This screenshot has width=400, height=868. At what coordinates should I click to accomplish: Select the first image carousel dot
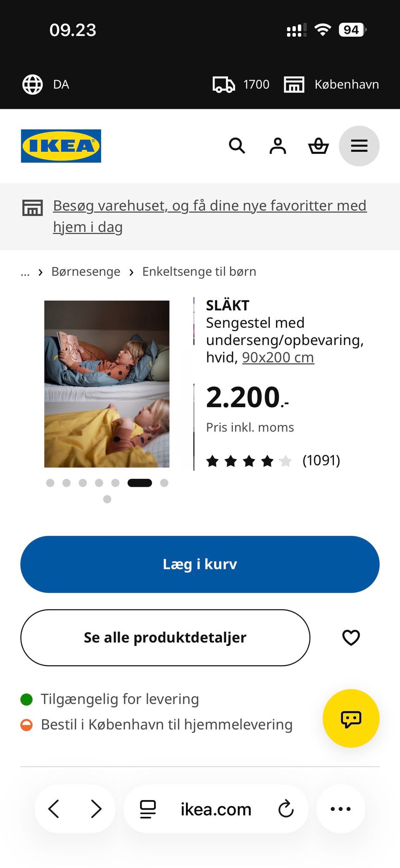coord(50,483)
